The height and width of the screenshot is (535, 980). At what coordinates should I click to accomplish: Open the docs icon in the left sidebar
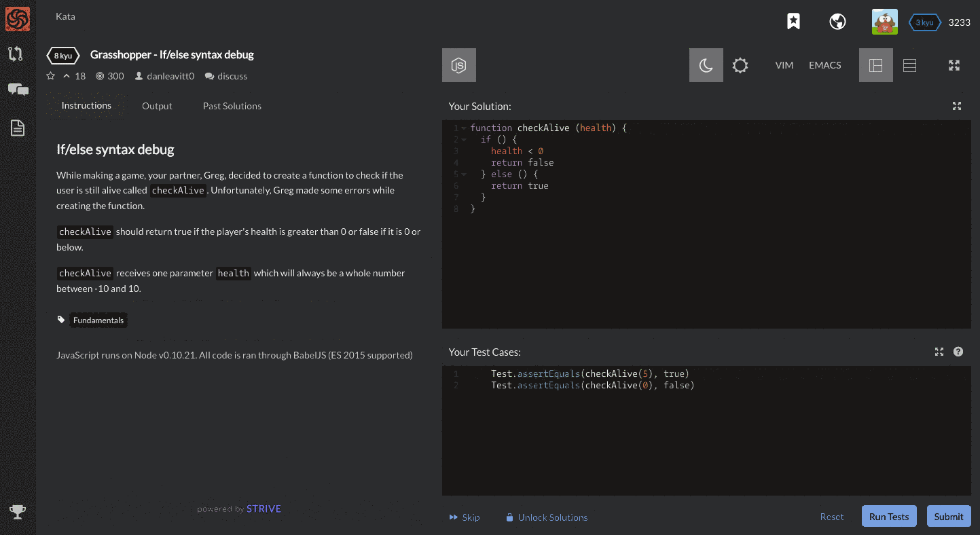[17, 128]
